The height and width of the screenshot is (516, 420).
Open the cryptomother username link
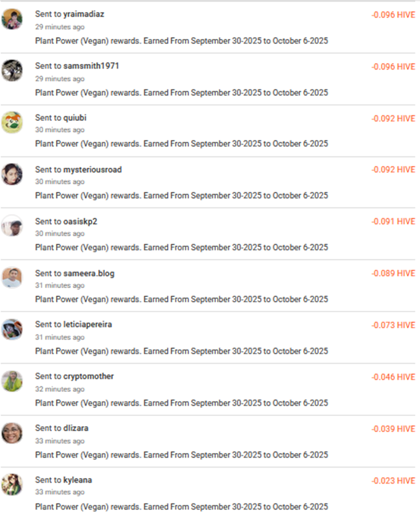point(89,376)
